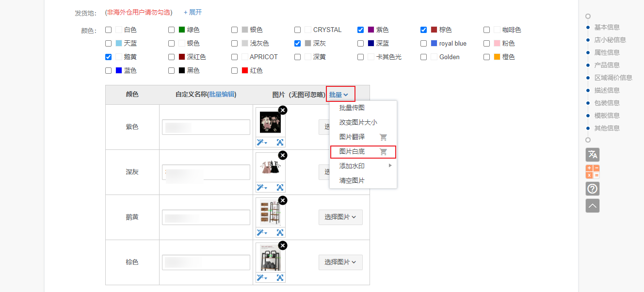
Task: Check the 白色 color checkbox
Action: pyautogui.click(x=108, y=30)
